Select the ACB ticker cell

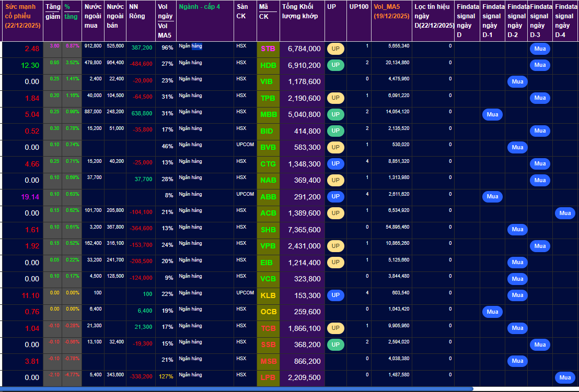(x=268, y=213)
